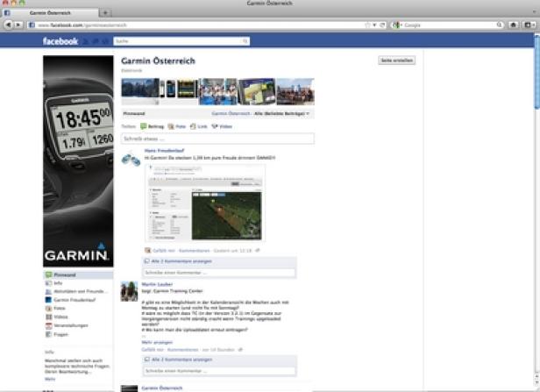Choose the Link share option

[x=199, y=126]
